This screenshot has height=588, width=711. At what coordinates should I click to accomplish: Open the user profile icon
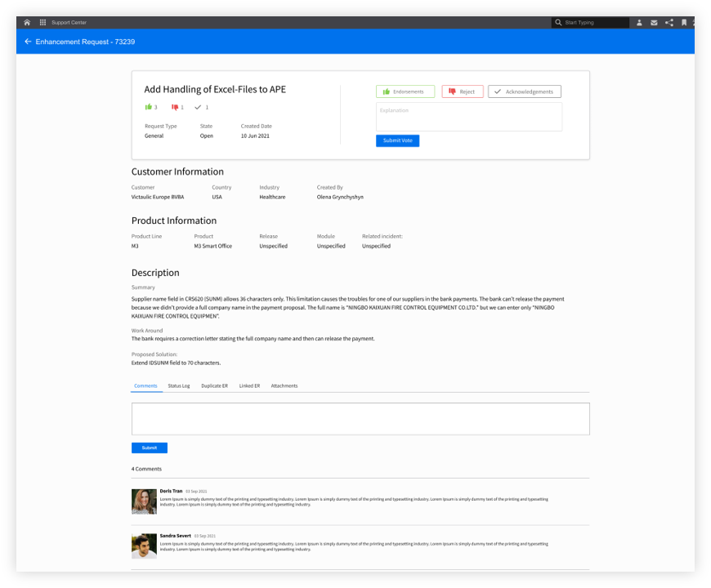tap(639, 22)
